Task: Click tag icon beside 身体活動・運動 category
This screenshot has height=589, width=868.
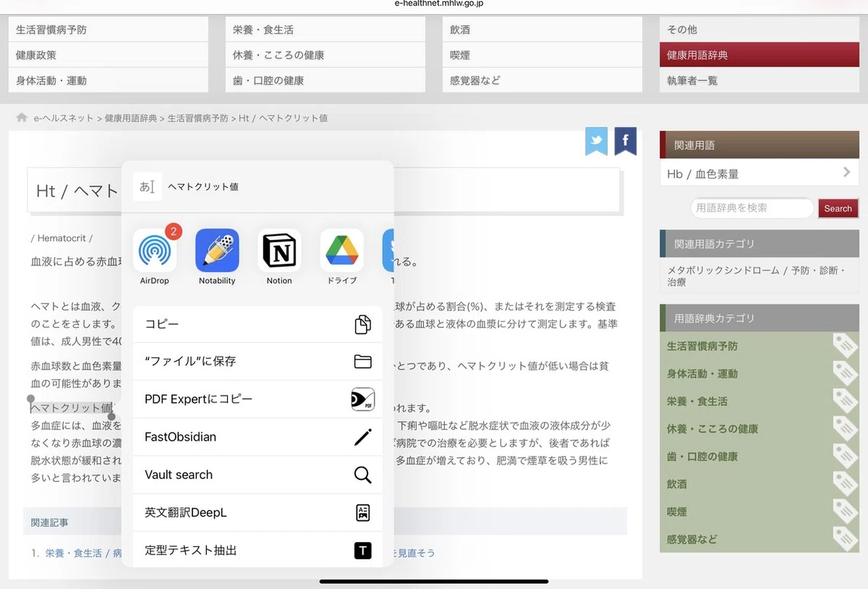Action: point(845,374)
